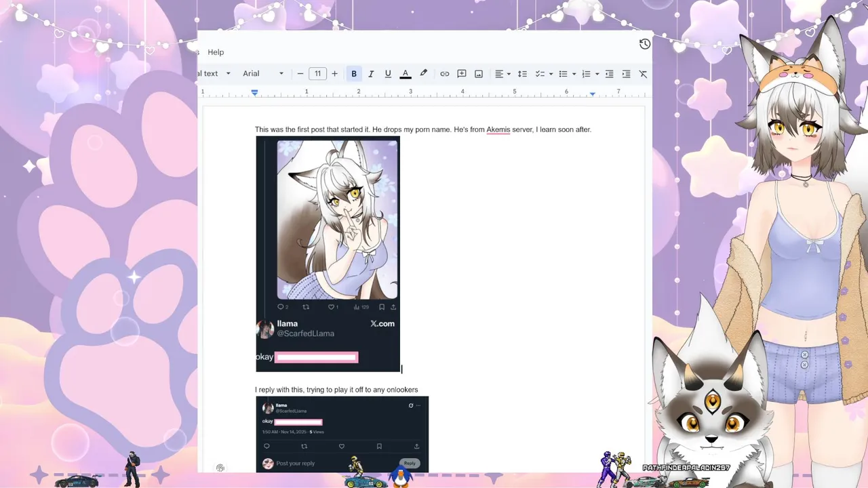Toggle underline formatting
This screenshot has width=868, height=488.
388,74
